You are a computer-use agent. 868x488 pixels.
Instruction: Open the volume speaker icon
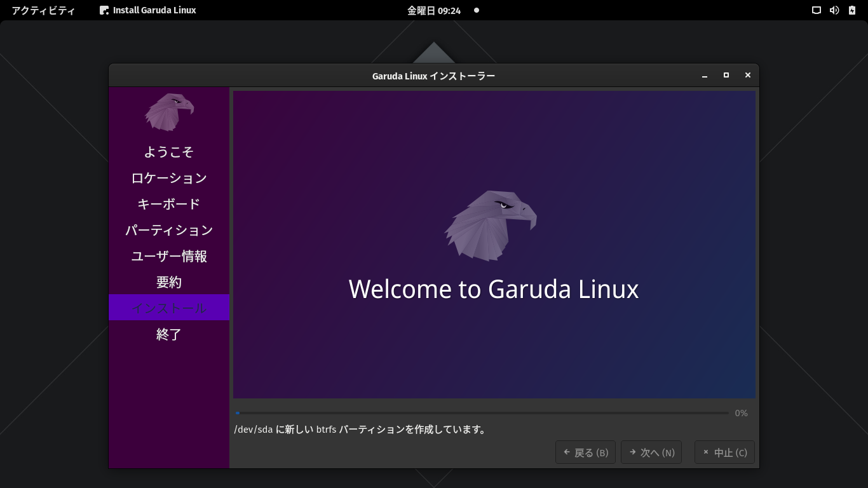(x=834, y=10)
